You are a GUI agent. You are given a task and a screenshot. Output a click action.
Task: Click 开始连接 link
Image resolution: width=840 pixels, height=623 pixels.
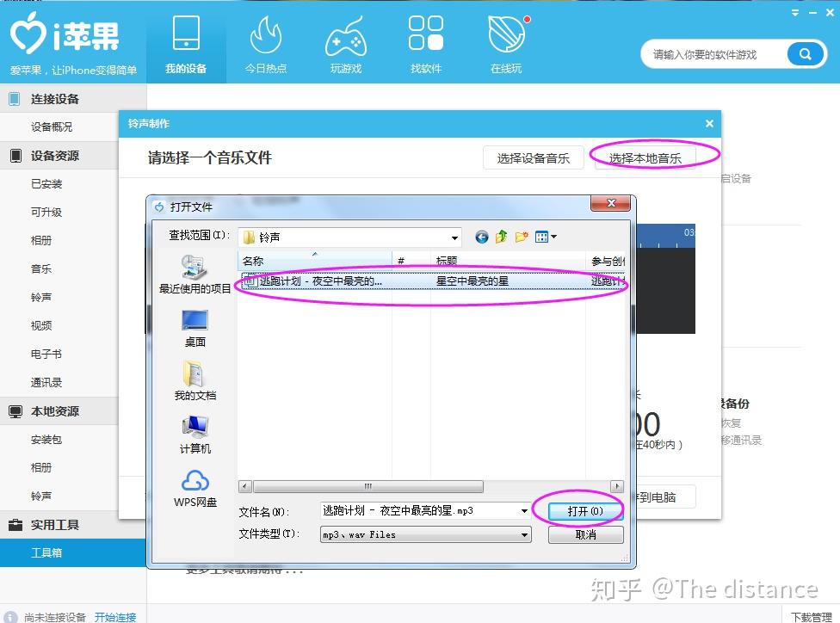click(115, 617)
